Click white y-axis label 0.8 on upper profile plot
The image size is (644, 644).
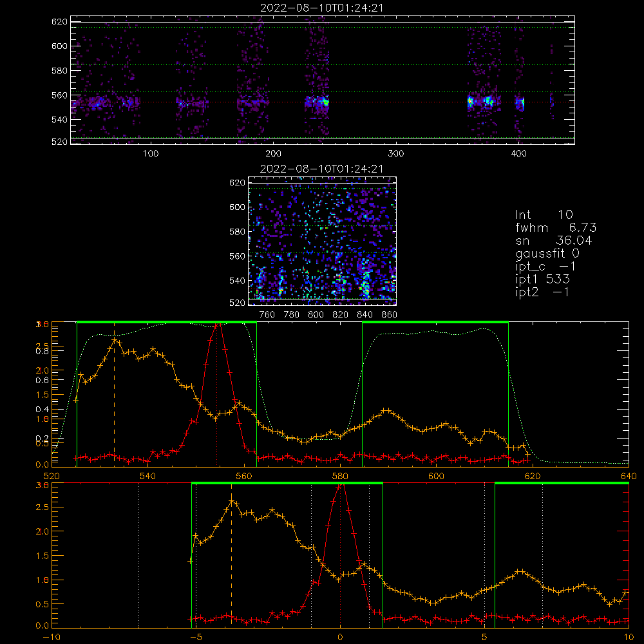43,351
